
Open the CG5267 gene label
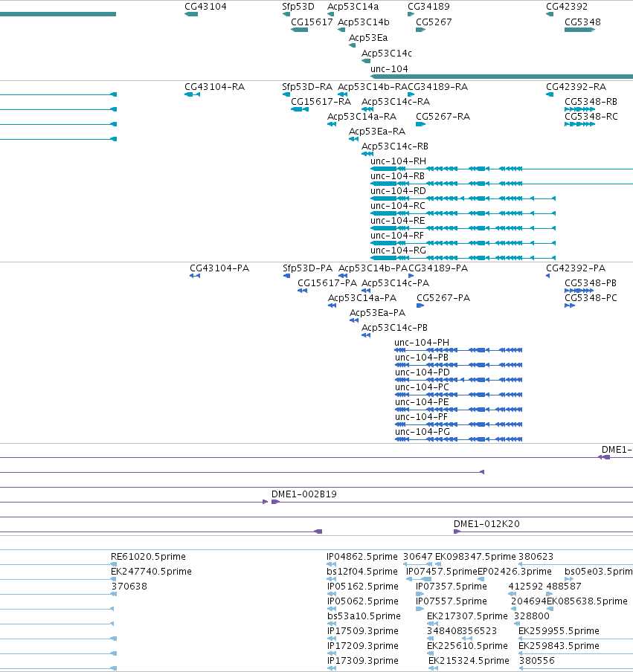tap(434, 22)
